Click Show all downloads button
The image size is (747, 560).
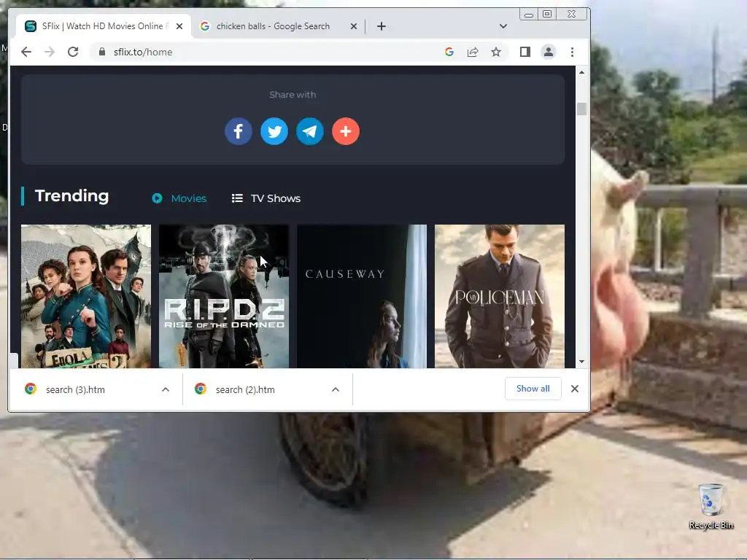533,389
